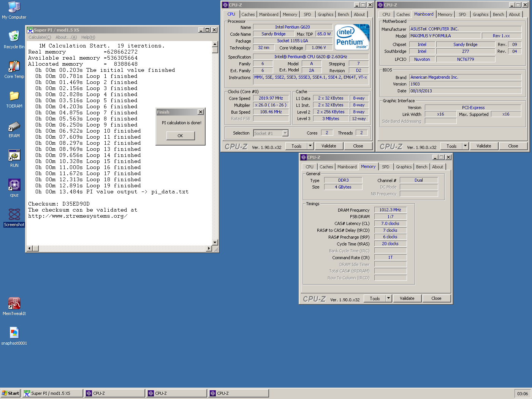Open the Start menu
The height and width of the screenshot is (399, 532).
coord(10,393)
